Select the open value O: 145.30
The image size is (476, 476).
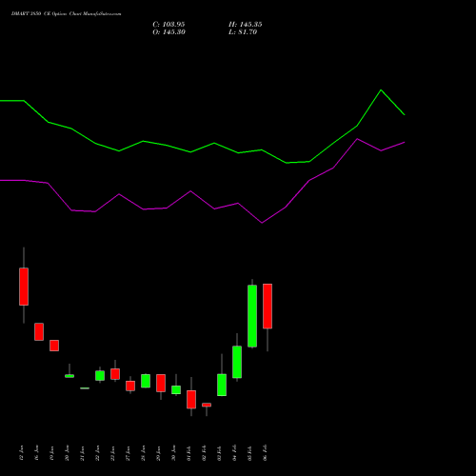click(169, 32)
